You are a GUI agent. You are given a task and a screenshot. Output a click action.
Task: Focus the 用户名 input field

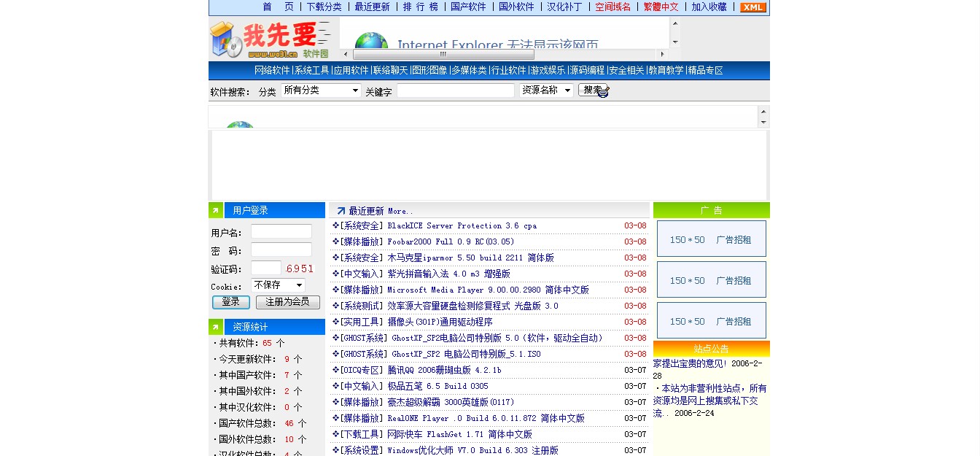(281, 232)
